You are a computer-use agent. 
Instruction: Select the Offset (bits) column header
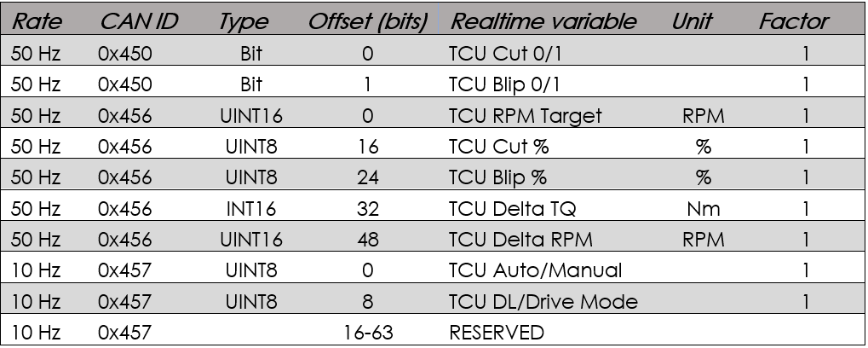tap(368, 20)
